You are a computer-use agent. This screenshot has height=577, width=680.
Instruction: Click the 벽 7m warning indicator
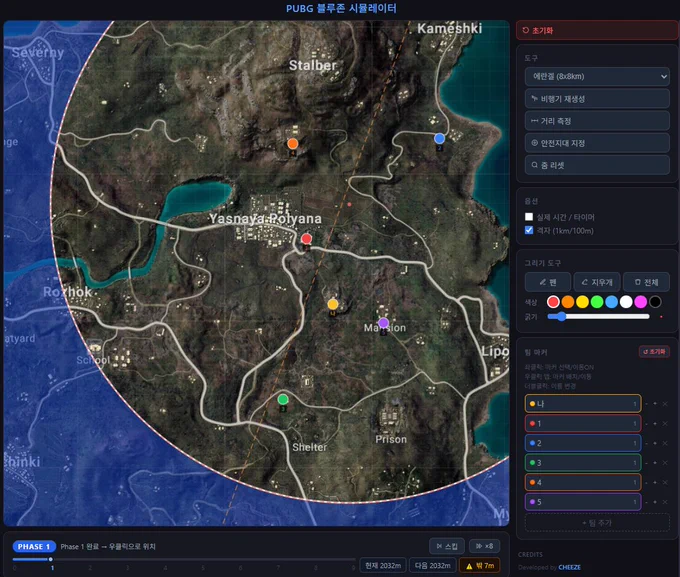pyautogui.click(x=480, y=566)
